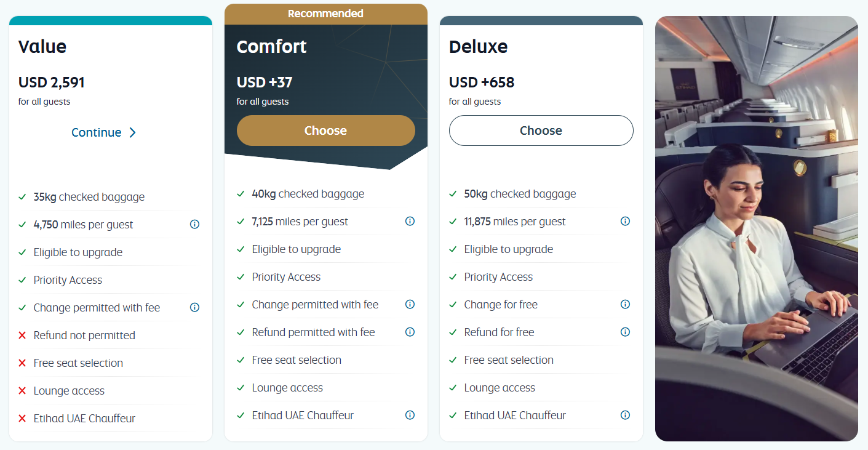This screenshot has width=868, height=450.
Task: Open miles per guest info on Deluxe fare
Action: point(625,221)
